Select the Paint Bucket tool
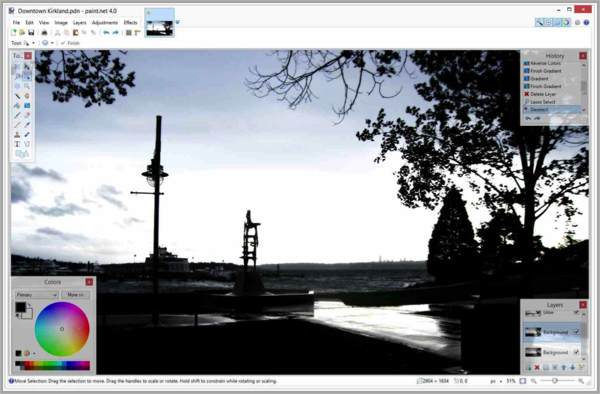 17,106
